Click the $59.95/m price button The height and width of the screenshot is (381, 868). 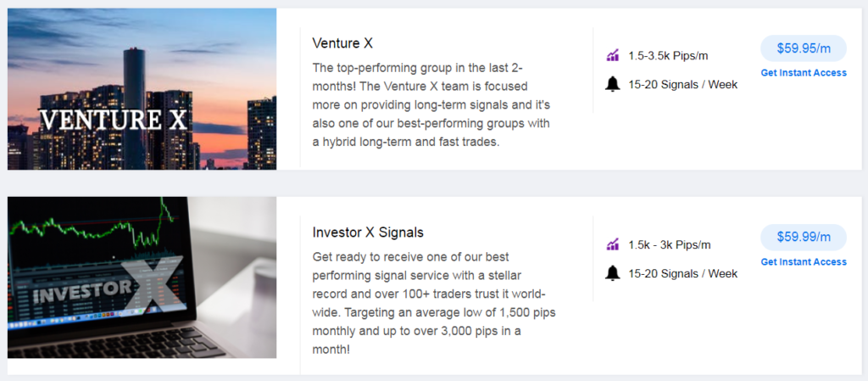(804, 48)
